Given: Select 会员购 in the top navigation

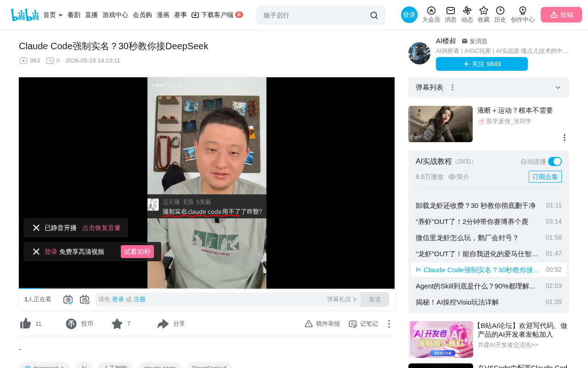Looking at the screenshot, I should [142, 15].
